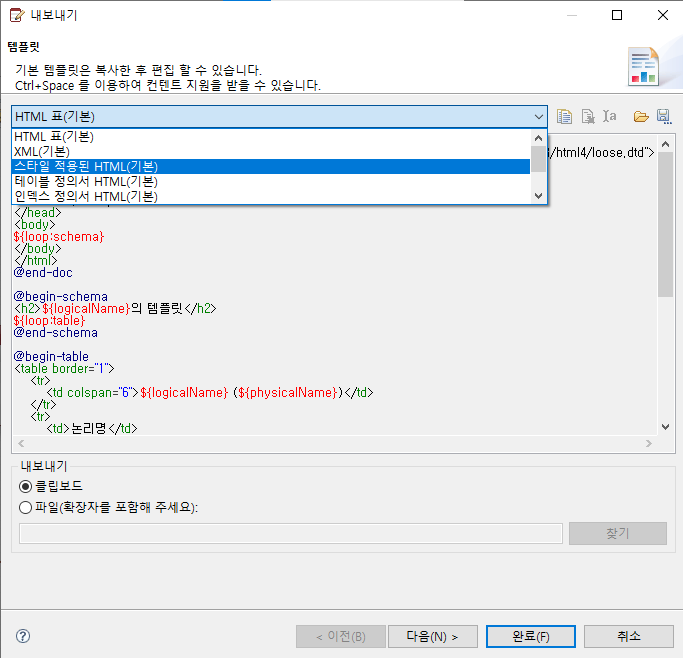Screen dimensions: 683x658
Task: Choose 스타일 적용된 HTML(기본) template
Action: (x=270, y=166)
